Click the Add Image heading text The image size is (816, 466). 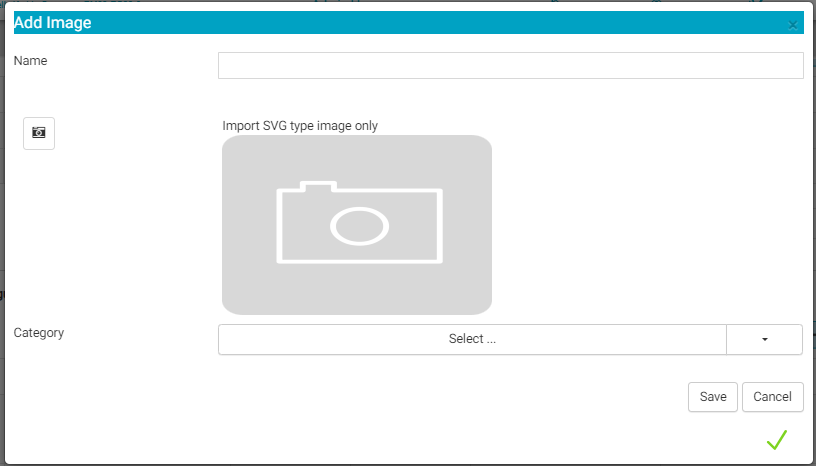(x=53, y=23)
